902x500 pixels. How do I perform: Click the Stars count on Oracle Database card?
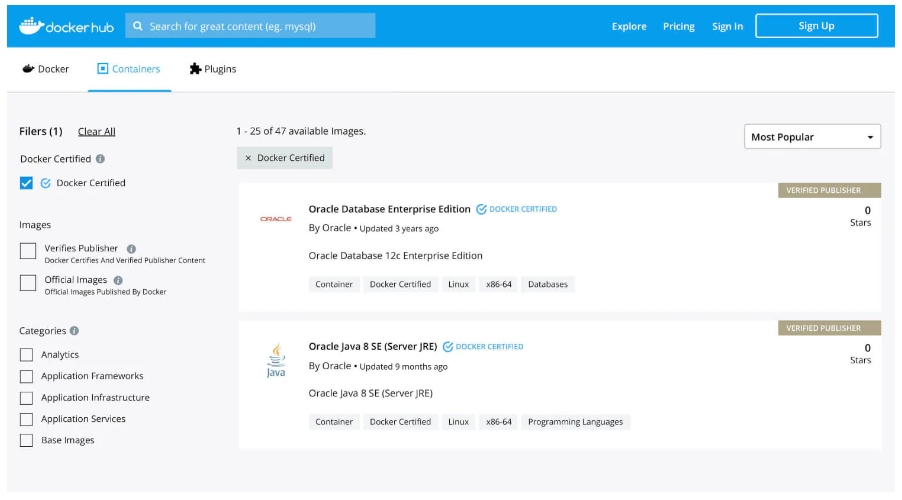(x=861, y=216)
